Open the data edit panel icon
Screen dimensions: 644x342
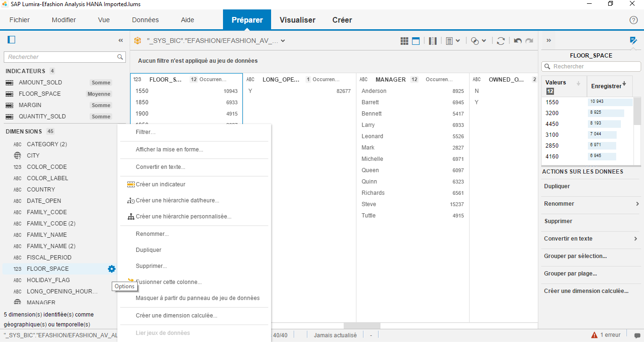[x=633, y=41]
